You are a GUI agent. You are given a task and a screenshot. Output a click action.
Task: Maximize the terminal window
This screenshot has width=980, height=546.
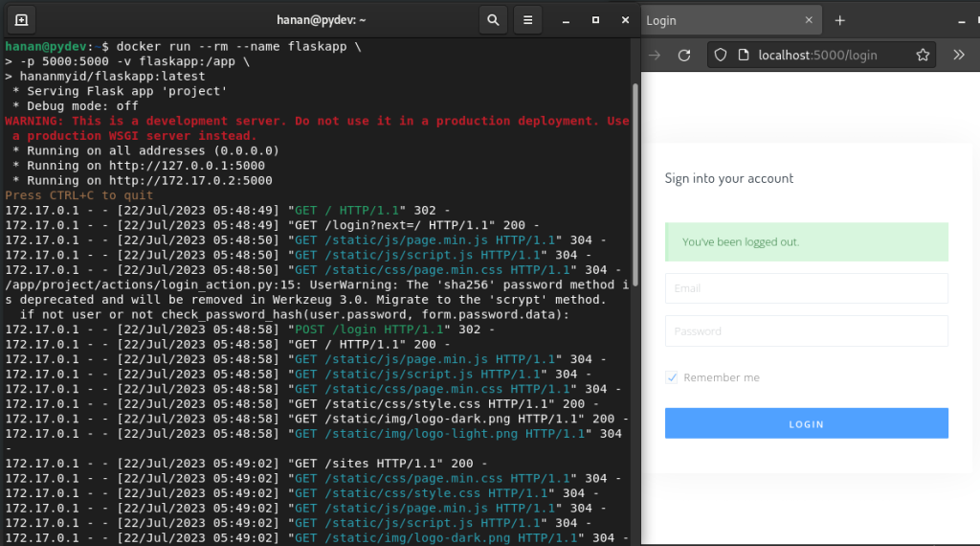click(595, 20)
